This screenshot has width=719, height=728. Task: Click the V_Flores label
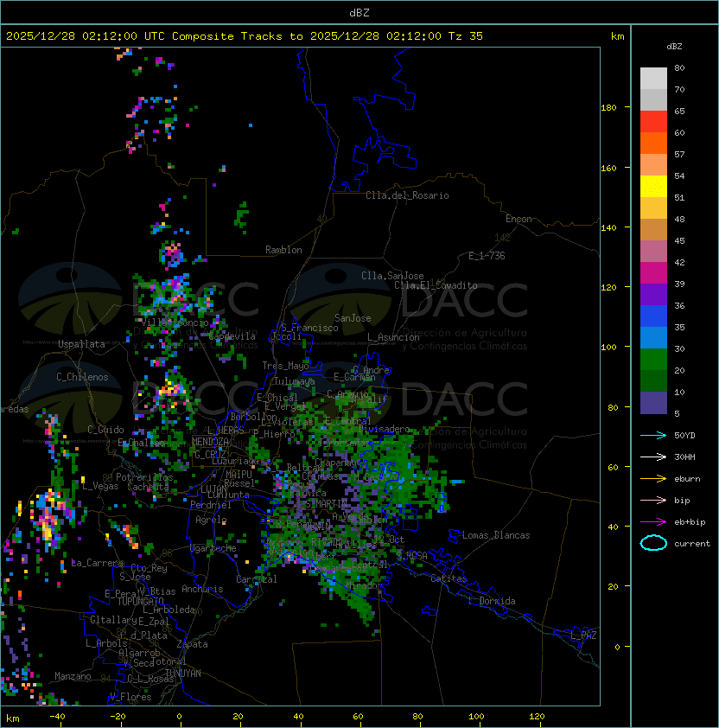130,697
